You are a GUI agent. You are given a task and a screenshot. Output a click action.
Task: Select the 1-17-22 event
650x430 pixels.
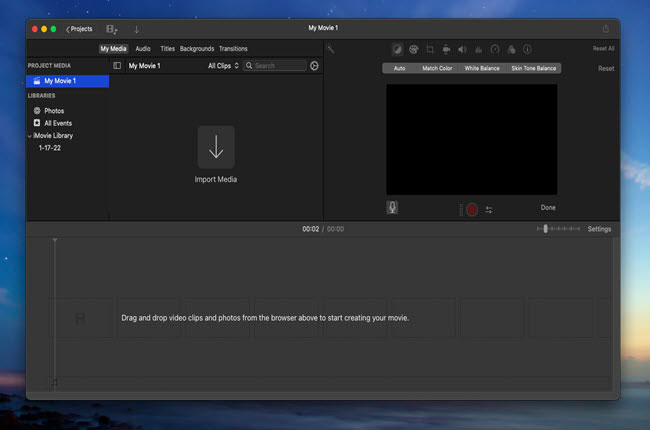coord(49,148)
